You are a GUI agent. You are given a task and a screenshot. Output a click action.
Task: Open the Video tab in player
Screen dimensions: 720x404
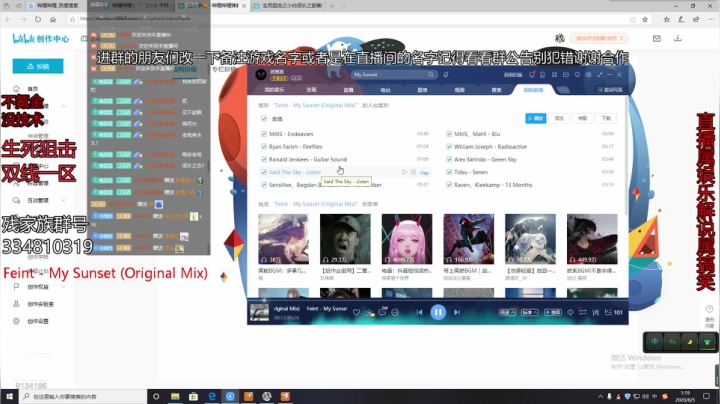[x=460, y=90]
